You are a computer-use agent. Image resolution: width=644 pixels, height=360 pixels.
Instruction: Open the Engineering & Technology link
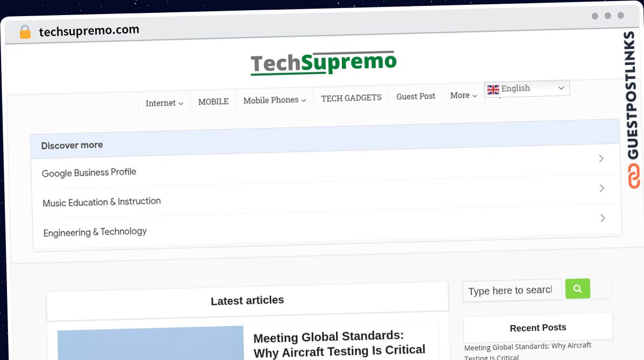[95, 232]
